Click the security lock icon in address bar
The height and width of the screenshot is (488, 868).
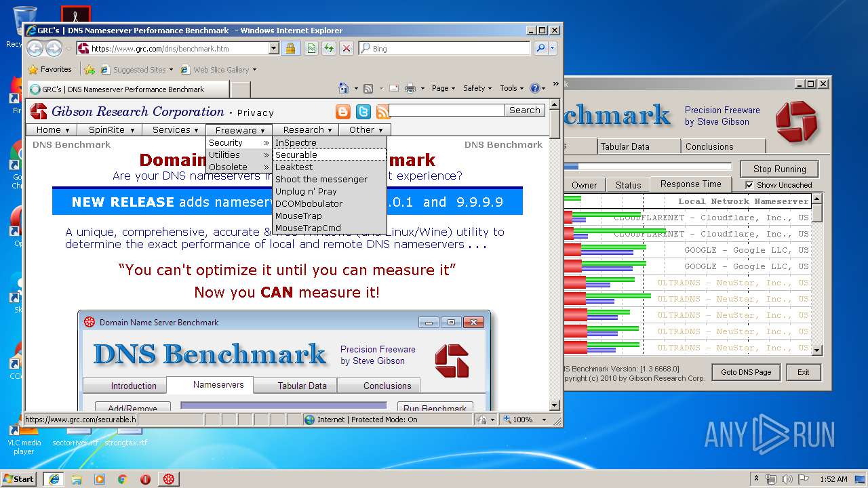(x=290, y=48)
